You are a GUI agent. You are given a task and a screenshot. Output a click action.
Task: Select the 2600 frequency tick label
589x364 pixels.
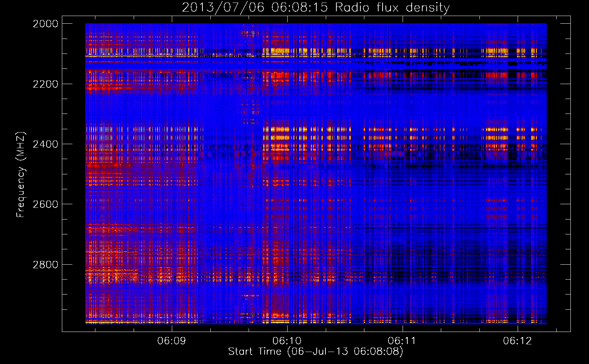coord(46,204)
